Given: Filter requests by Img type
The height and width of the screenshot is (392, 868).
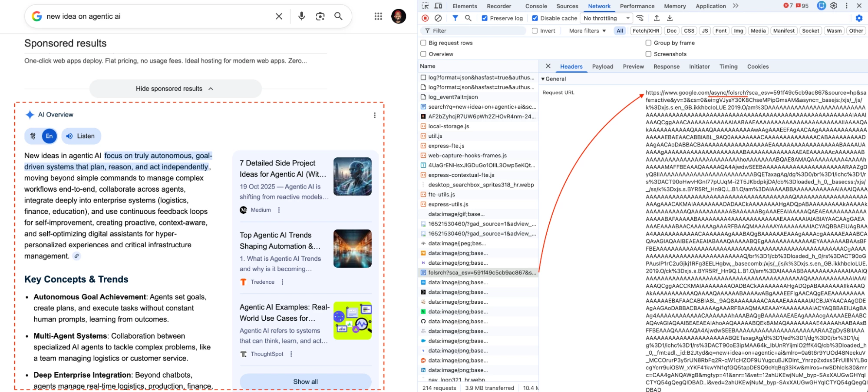Looking at the screenshot, I should click(x=738, y=31).
